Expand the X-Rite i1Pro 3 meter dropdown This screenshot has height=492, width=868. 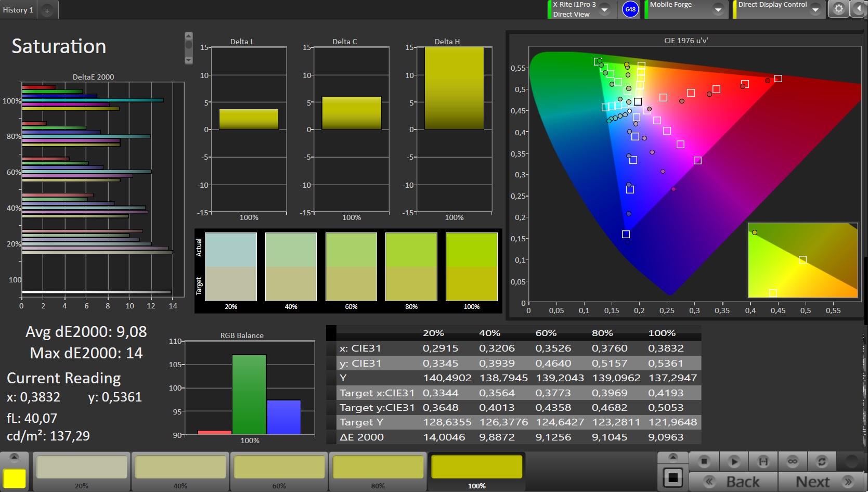tap(604, 9)
